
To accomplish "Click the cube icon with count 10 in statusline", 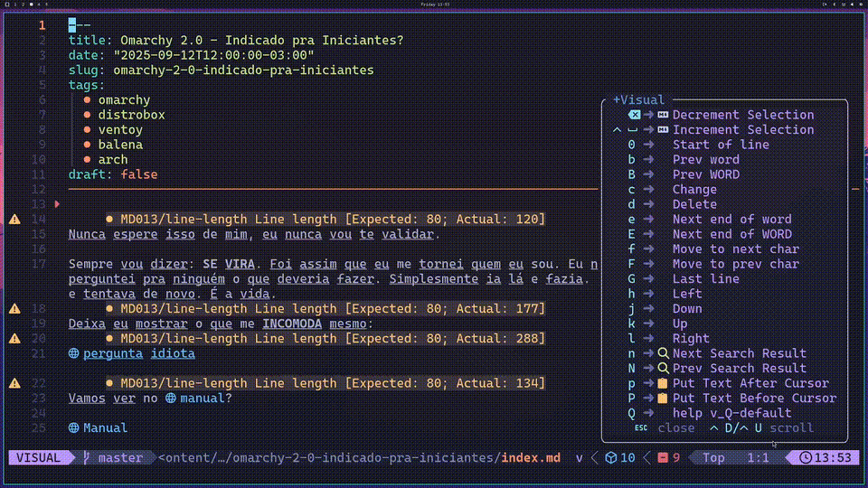I will [610, 458].
